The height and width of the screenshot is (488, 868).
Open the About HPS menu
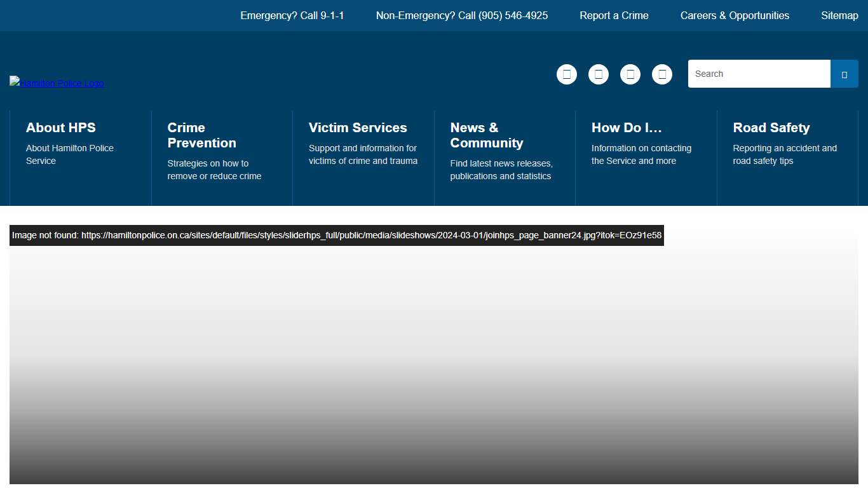61,128
